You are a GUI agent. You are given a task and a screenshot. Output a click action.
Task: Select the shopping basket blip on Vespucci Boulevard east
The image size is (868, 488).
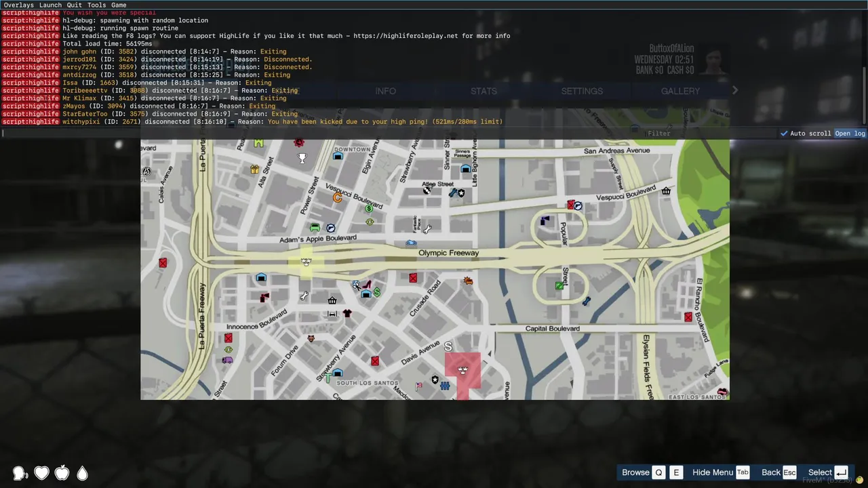coord(666,191)
